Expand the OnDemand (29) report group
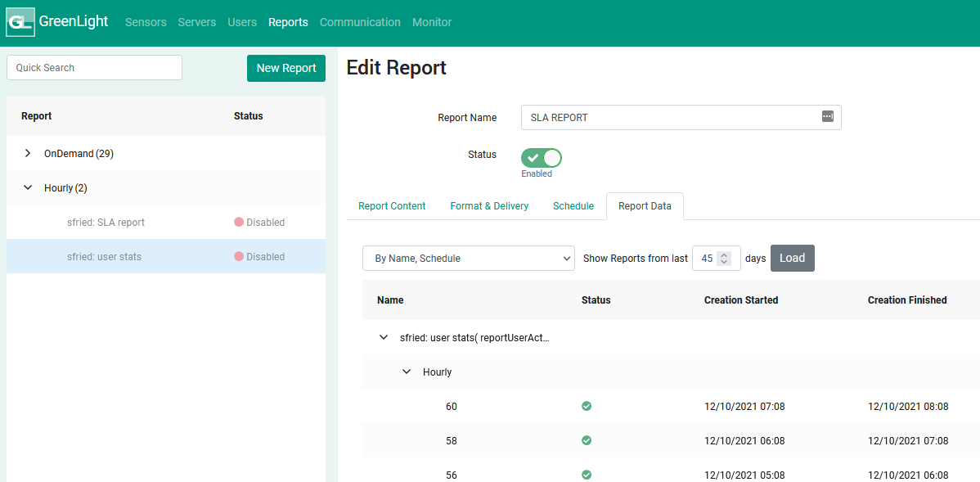Image resolution: width=980 pixels, height=482 pixels. 28,153
